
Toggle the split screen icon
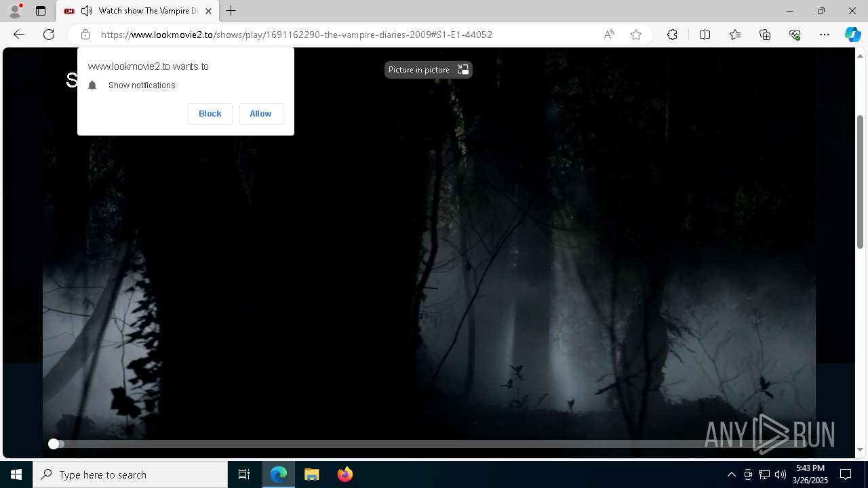coord(705,35)
